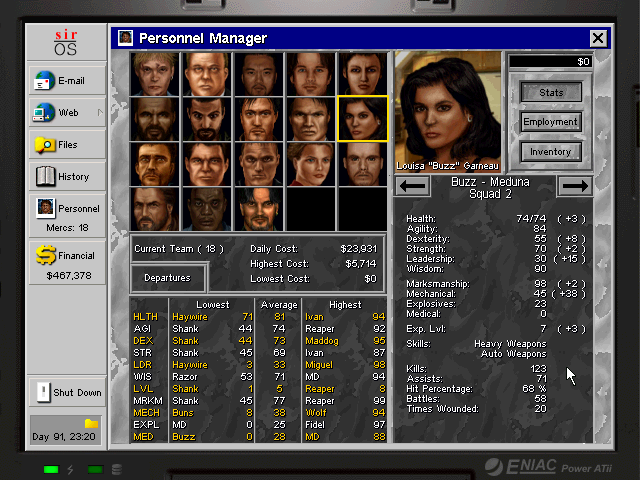
Task: Open the E-mail globe icon
Action: pyautogui.click(x=44, y=80)
